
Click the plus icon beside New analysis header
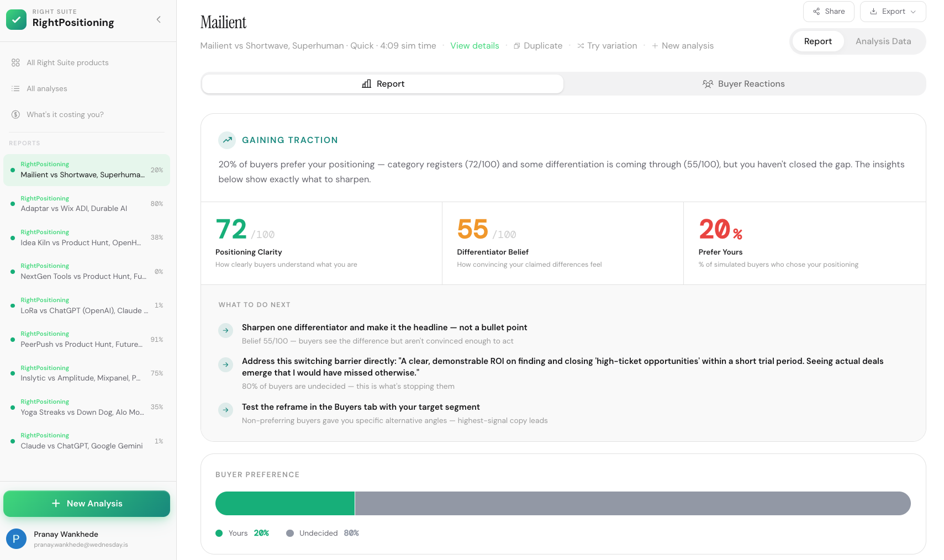pos(655,46)
